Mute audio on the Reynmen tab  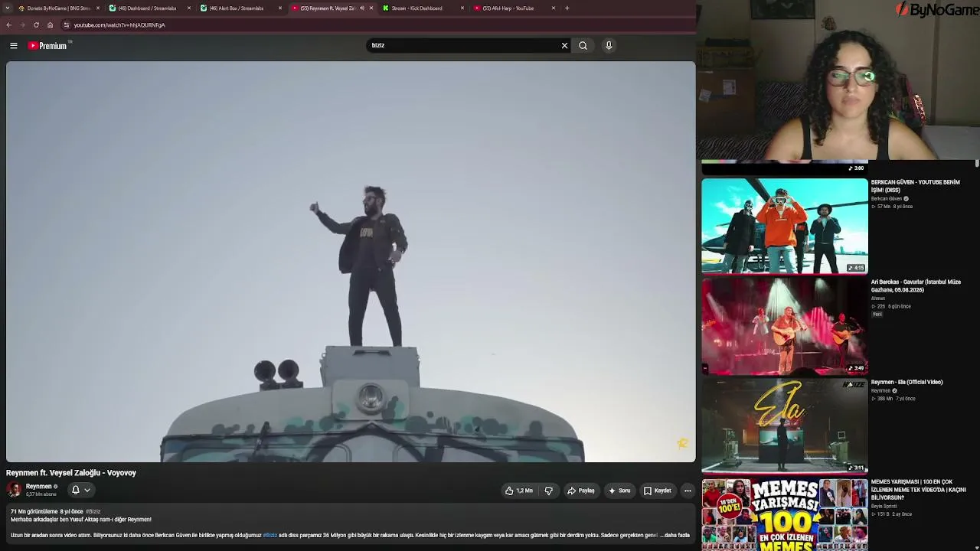point(362,8)
